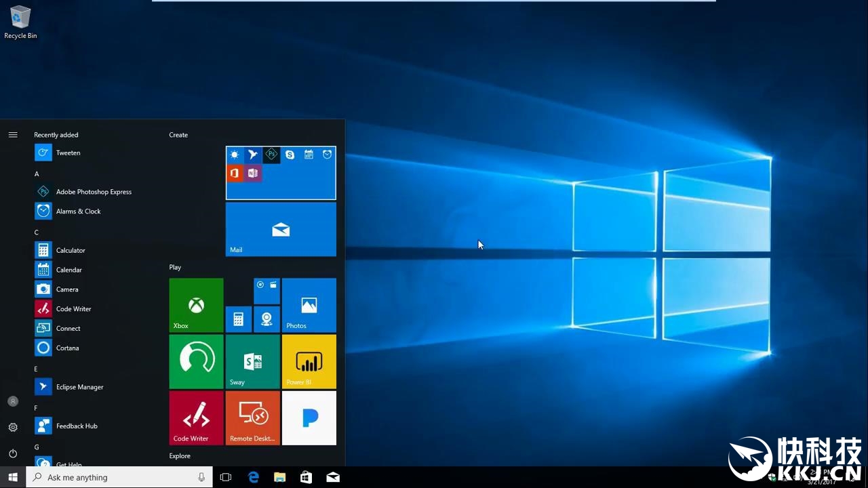Viewport: 868px width, 488px height.
Task: Open the Store from the taskbar
Action: (x=307, y=477)
